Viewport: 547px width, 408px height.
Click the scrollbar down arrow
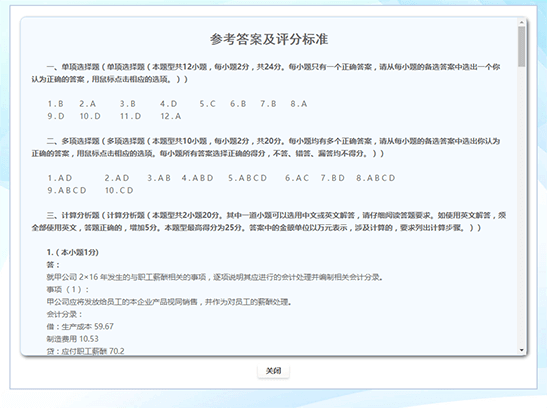(x=522, y=350)
